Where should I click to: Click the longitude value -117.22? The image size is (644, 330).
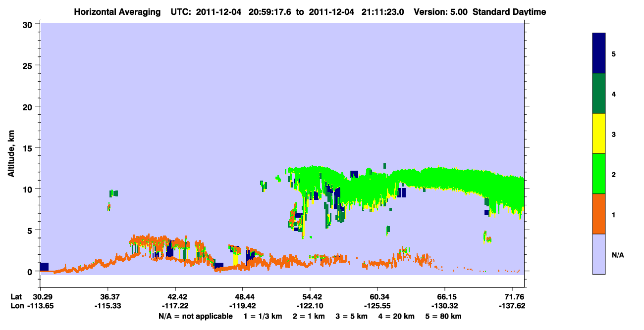(x=175, y=306)
